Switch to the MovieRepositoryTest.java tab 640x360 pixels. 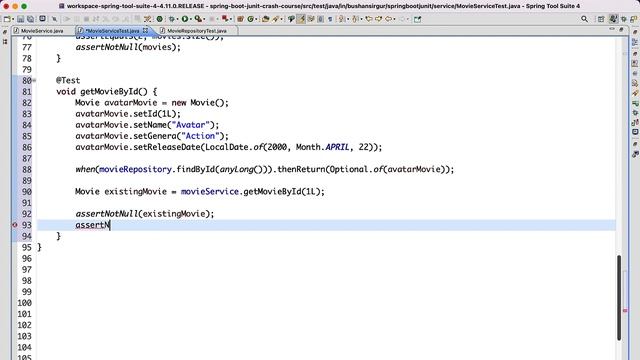tap(197, 31)
